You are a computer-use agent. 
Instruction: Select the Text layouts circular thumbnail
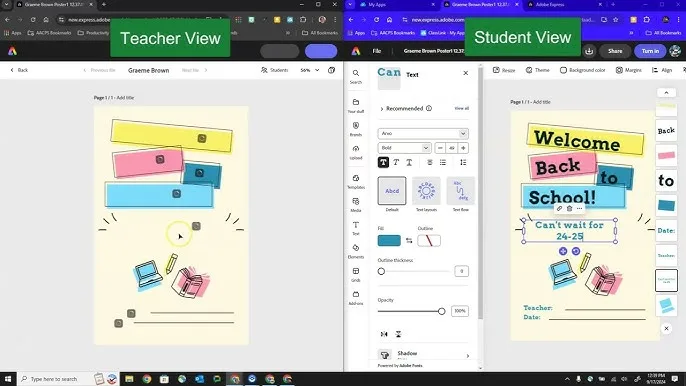tap(426, 190)
